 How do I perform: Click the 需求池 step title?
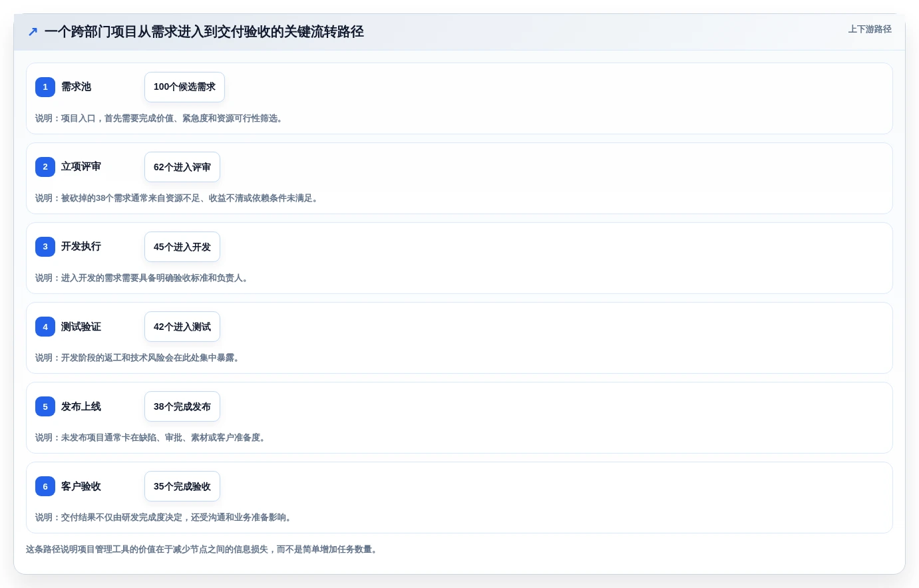coord(76,86)
